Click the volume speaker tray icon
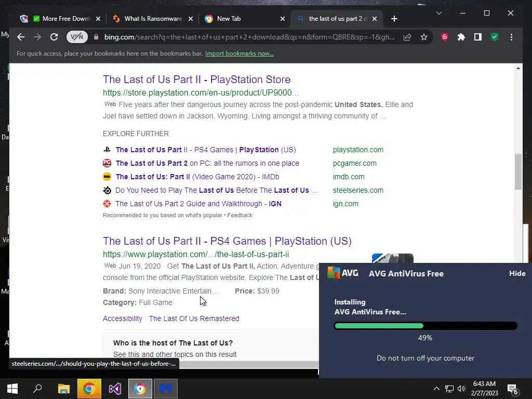 461,389
